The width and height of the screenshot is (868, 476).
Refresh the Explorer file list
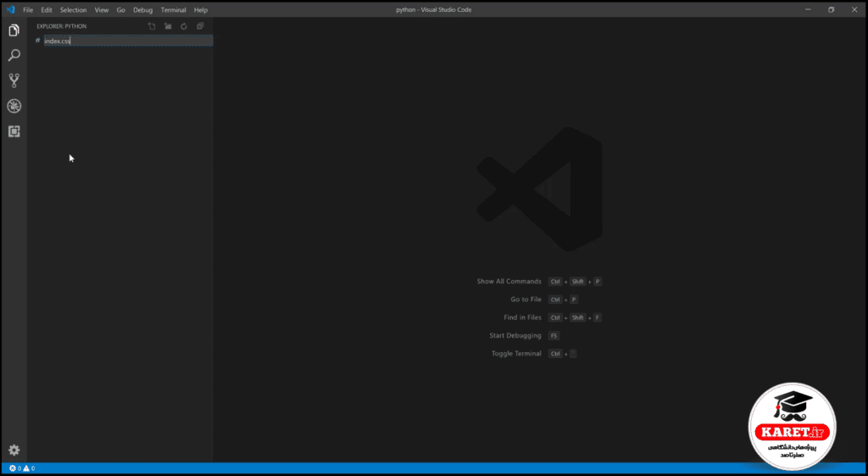pyautogui.click(x=184, y=26)
